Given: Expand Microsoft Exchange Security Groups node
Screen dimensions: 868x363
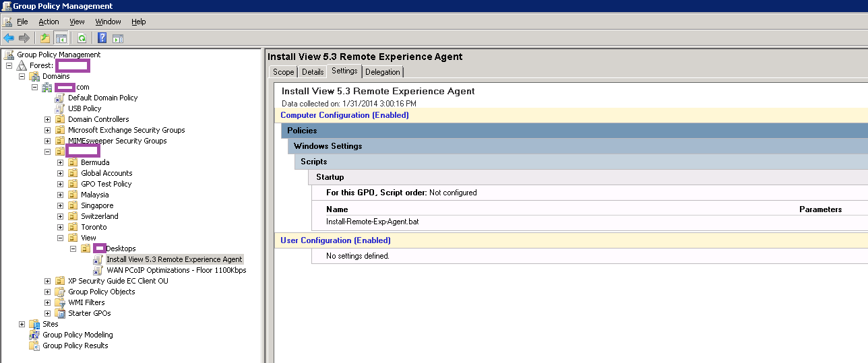Looking at the screenshot, I should pos(47,130).
